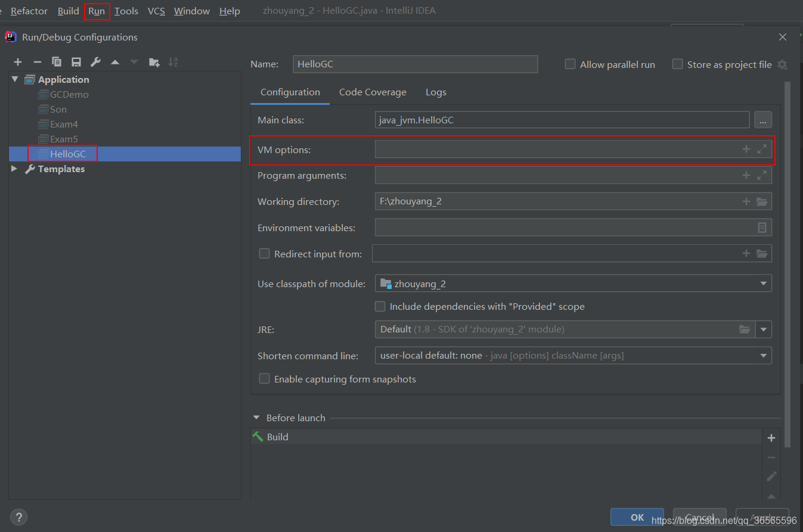Open the Refactor menu

tap(29, 11)
